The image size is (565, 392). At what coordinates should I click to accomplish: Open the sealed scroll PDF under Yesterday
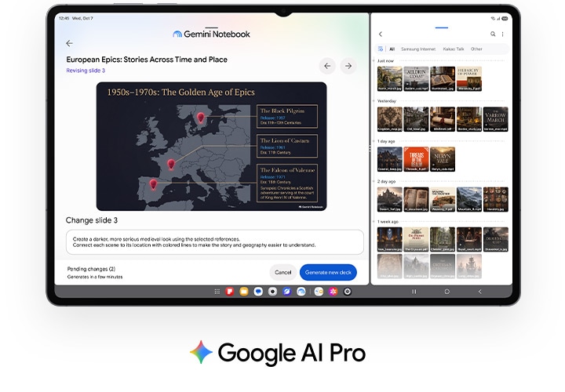tap(443, 119)
